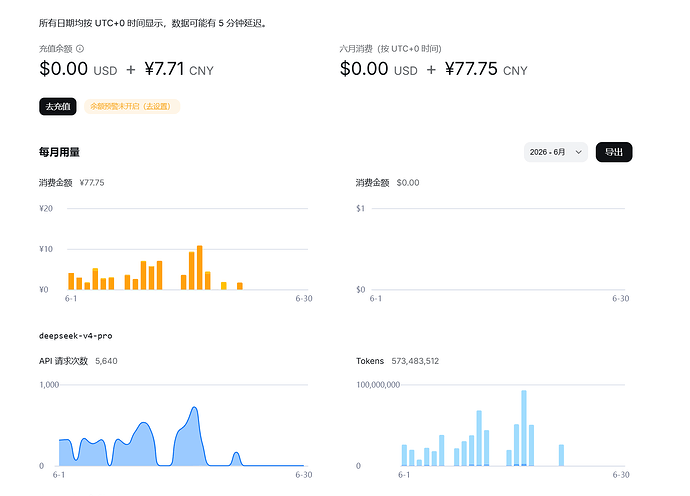Screen dimensions: 690x496
Task: Click the ¥77.75 CNY monthly spending amount
Action: pos(486,69)
